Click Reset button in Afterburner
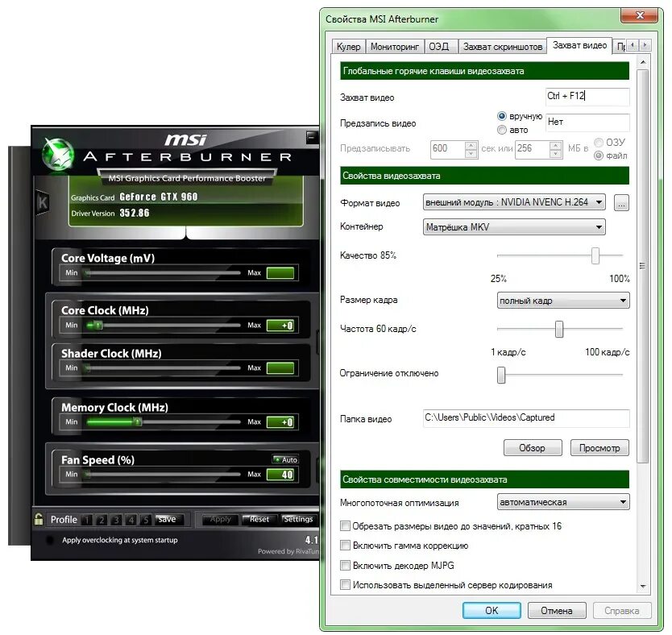 pyautogui.click(x=259, y=519)
